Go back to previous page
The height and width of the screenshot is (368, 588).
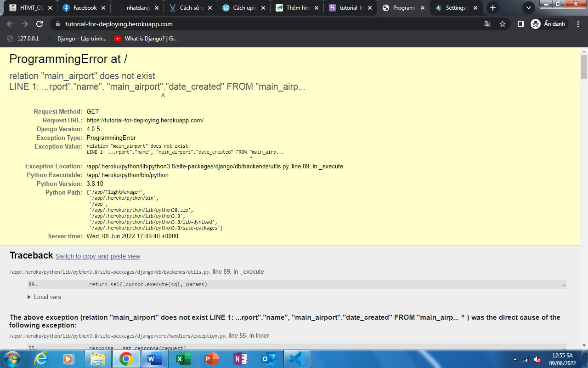pos(10,24)
